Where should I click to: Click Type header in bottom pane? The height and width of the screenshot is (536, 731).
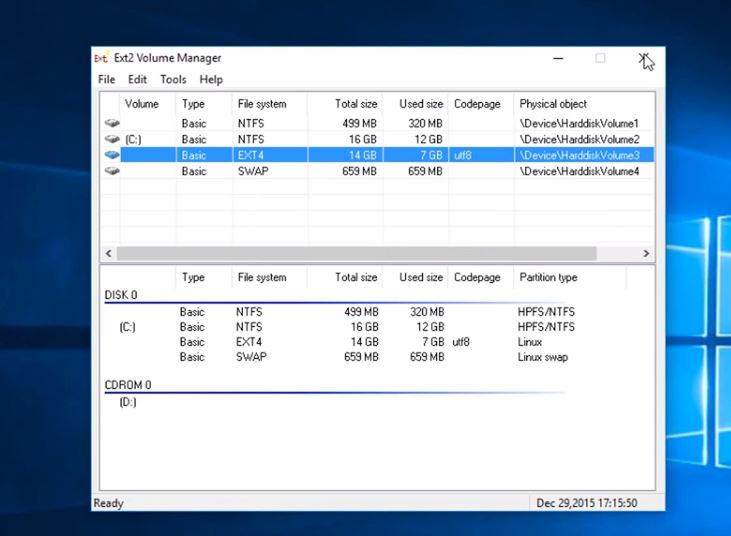click(193, 277)
